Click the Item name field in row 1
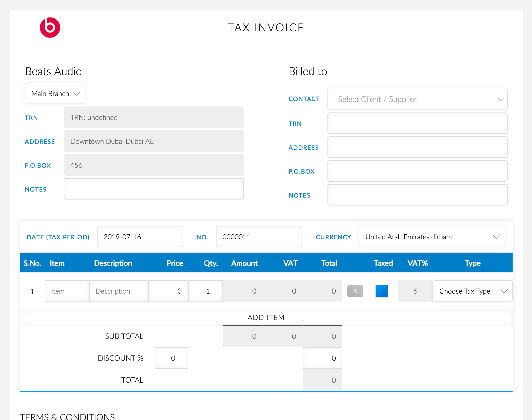The width and height of the screenshot is (532, 420). (67, 291)
